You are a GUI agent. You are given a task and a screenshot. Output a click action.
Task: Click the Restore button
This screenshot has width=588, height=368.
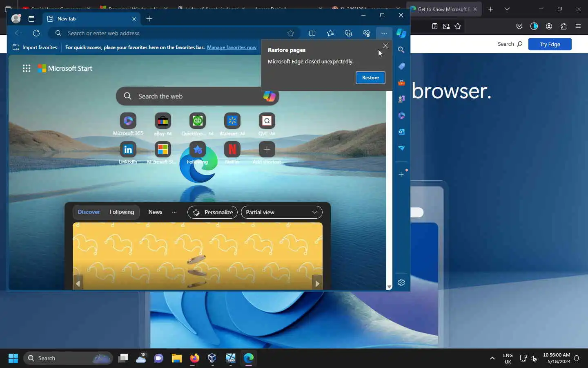[370, 78]
